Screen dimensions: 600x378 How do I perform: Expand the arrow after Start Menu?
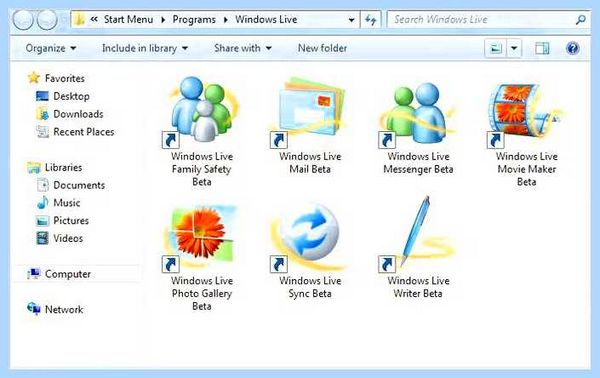pyautogui.click(x=163, y=20)
